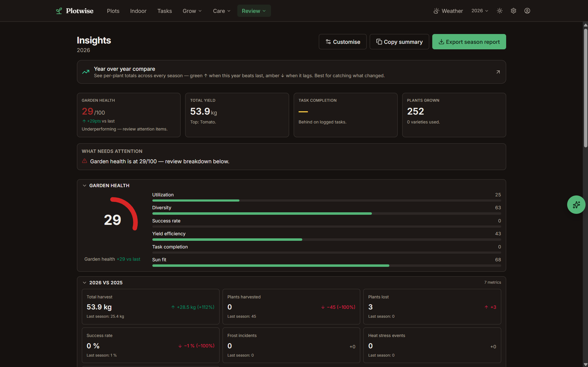
Task: Click 'Garden health is at 29/100' attention item
Action: pyautogui.click(x=159, y=161)
